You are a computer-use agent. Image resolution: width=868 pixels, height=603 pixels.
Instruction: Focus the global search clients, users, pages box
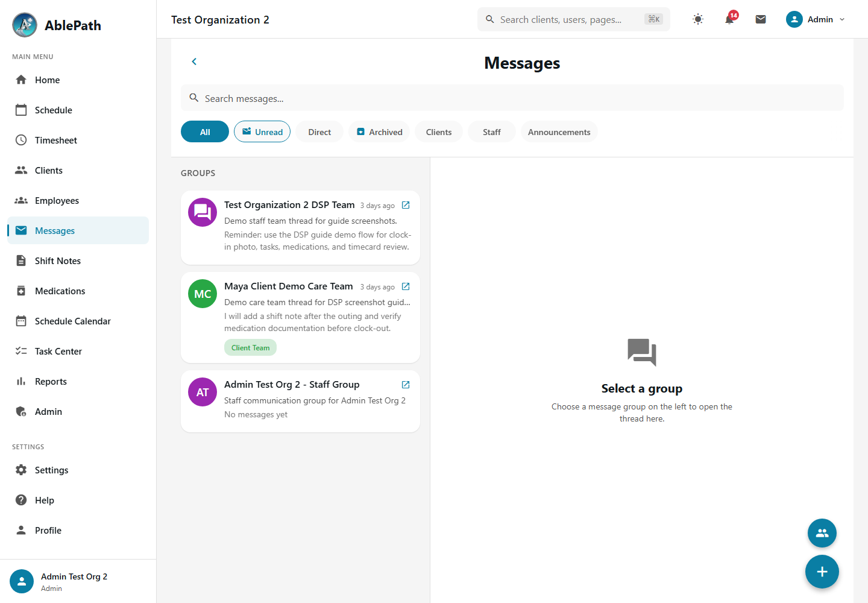(574, 19)
